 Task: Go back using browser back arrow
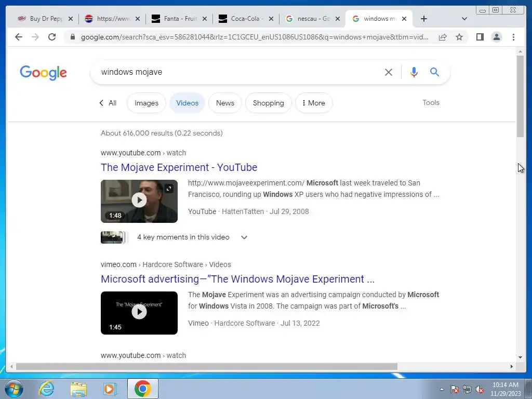click(x=19, y=37)
